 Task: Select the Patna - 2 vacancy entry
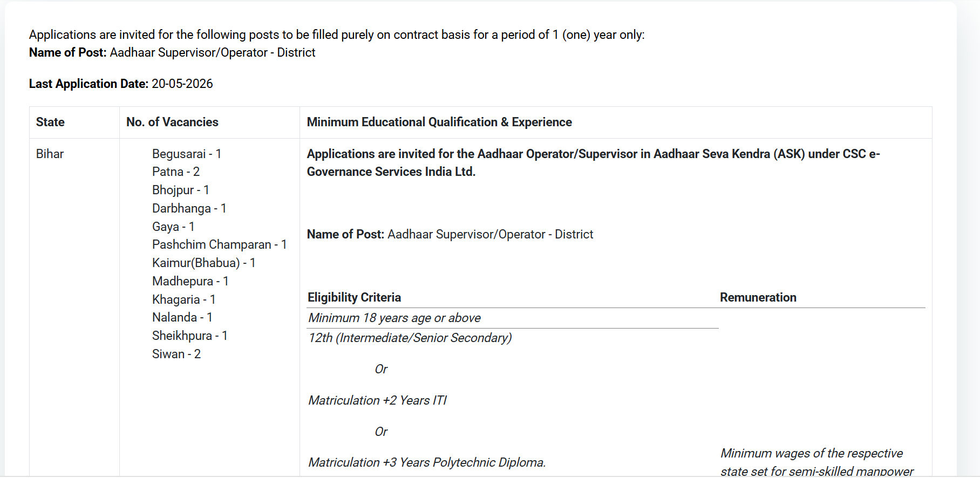tap(175, 172)
